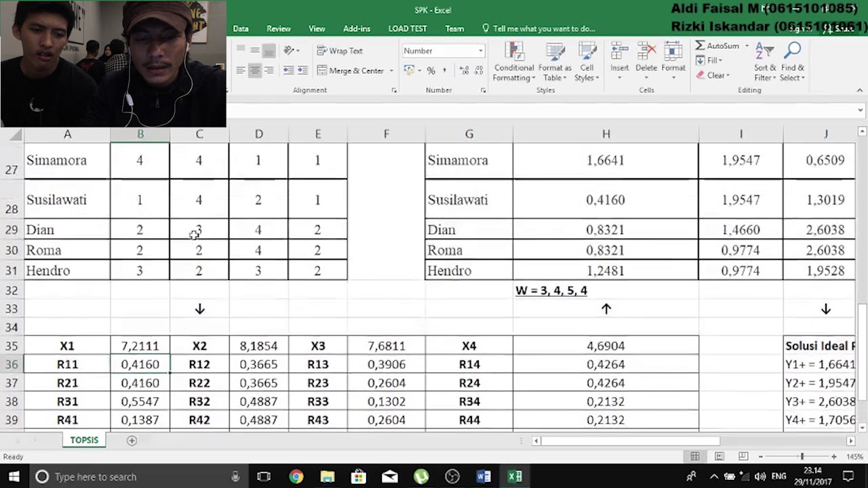Expand AutoSum dropdown arrow
Viewport: 868px width, 488px height.
click(747, 45)
